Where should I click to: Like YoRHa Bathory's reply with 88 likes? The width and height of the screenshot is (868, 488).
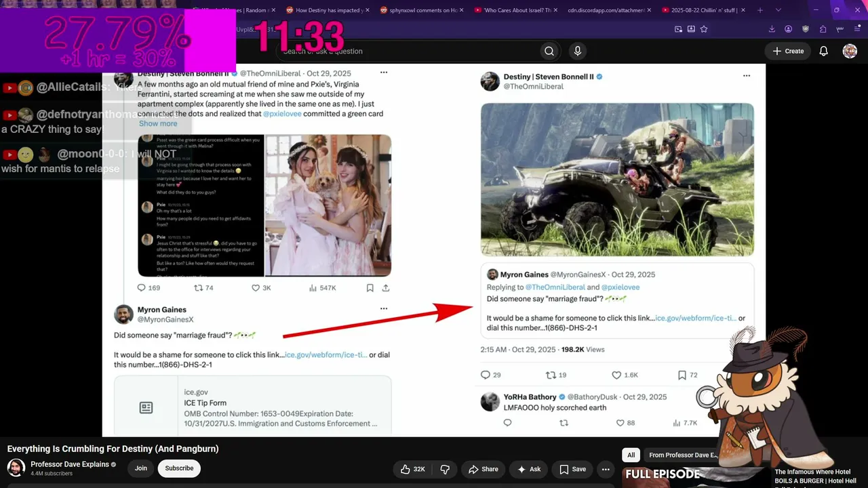pyautogui.click(x=620, y=423)
